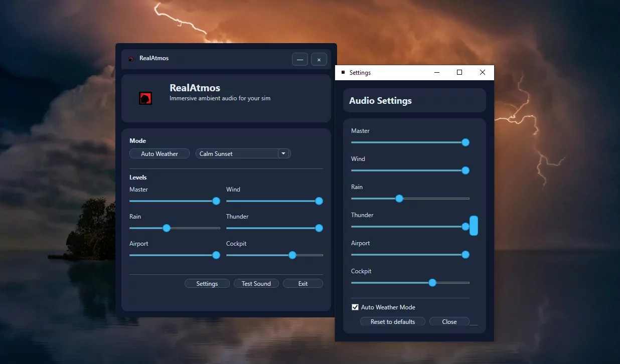Viewport: 620px width, 364px height.
Task: Toggle the Auto Weather button under Mode
Action: point(160,153)
